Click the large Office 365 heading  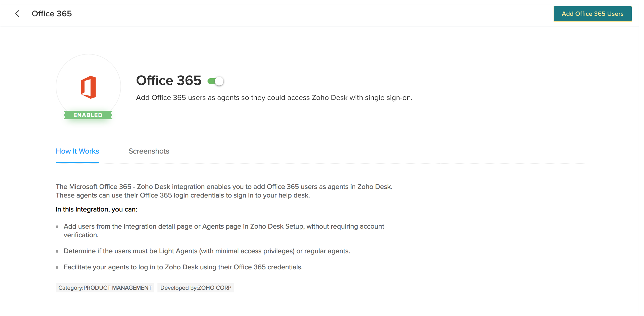click(x=168, y=80)
